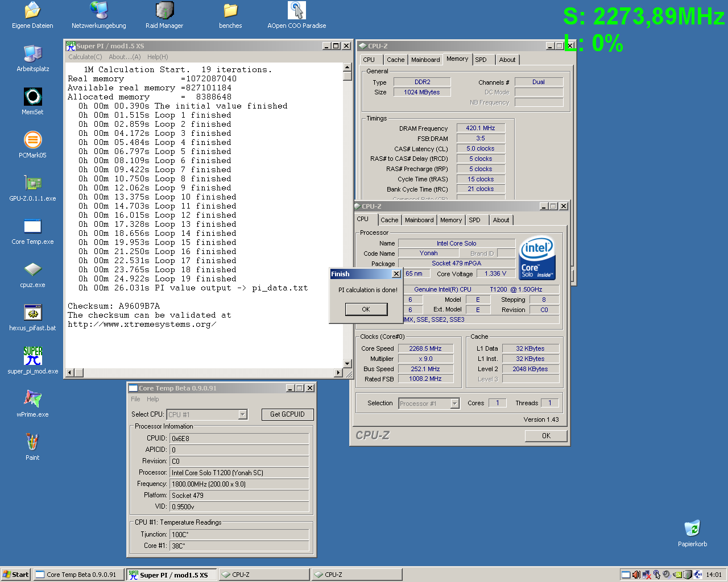Open Paint desktop icon
This screenshot has width=728, height=582.
tap(32, 447)
